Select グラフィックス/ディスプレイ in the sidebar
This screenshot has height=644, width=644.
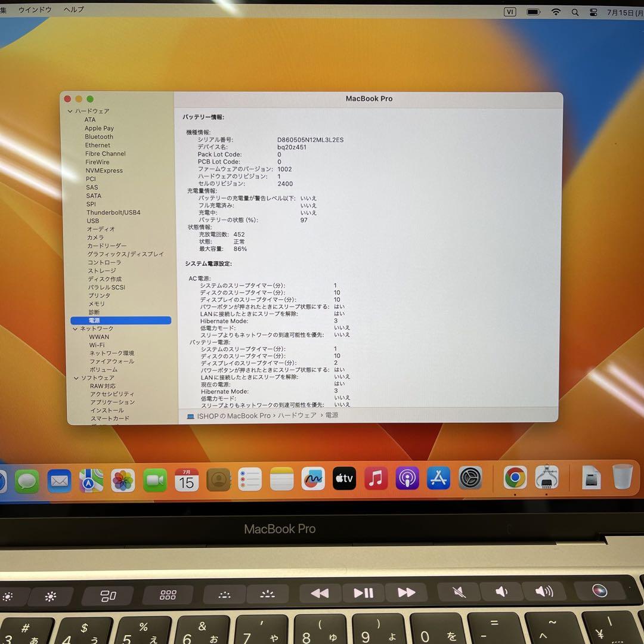click(x=125, y=254)
